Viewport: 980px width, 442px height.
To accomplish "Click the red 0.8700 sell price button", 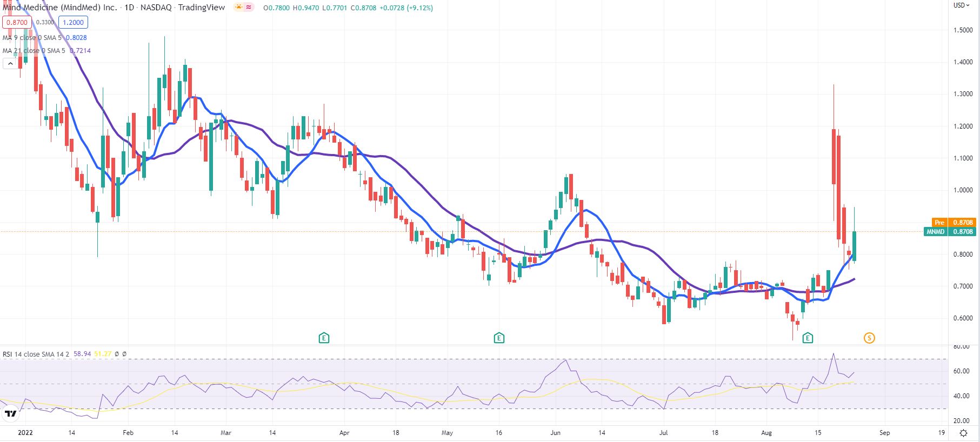I will click(x=16, y=23).
